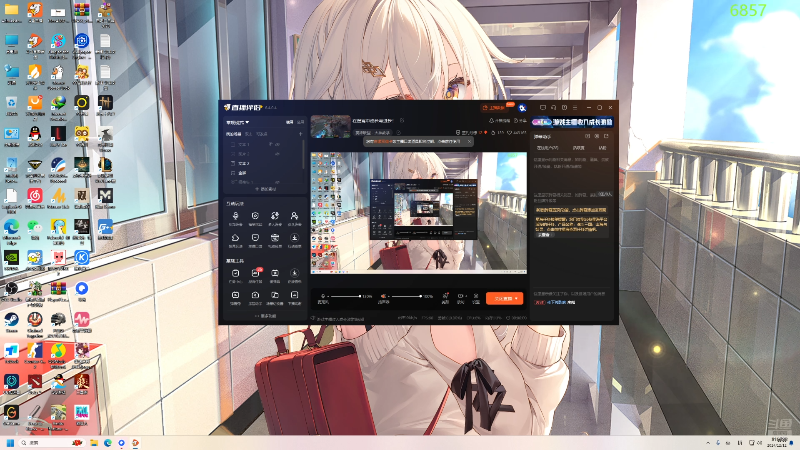Toggle the eye icon of the first source row
Image resolution: width=800 pixels, height=450 pixels.
(x=278, y=144)
